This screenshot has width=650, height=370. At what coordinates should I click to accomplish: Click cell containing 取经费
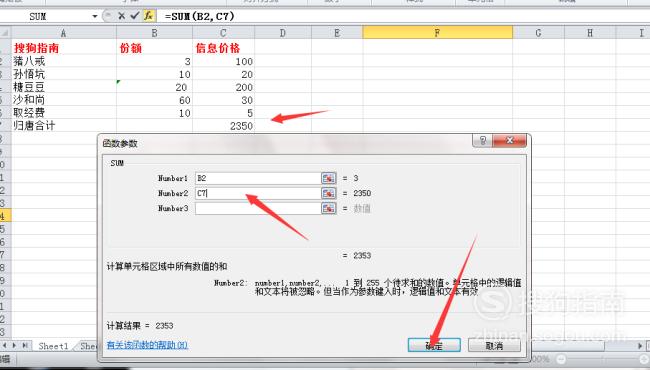pyautogui.click(x=63, y=113)
